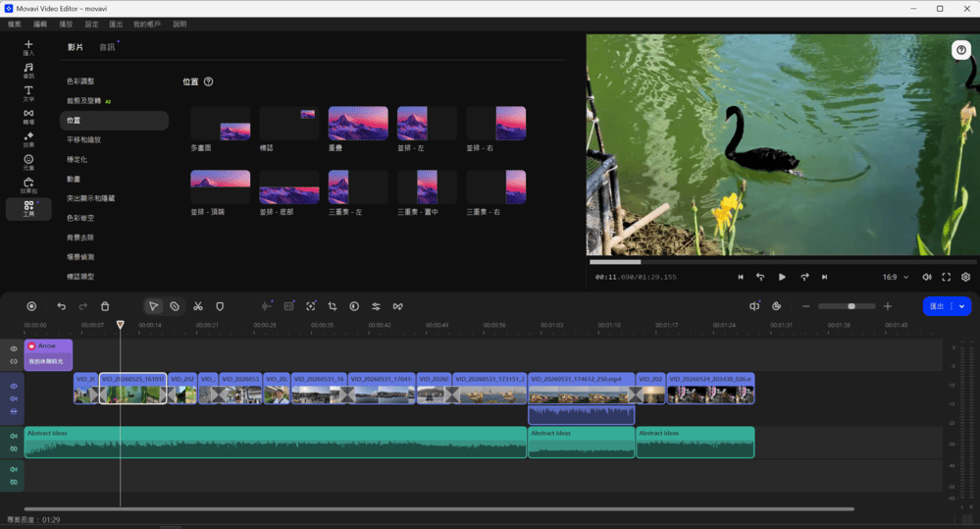
Task: Click the transition wizard toolbar icon
Action: (397, 306)
